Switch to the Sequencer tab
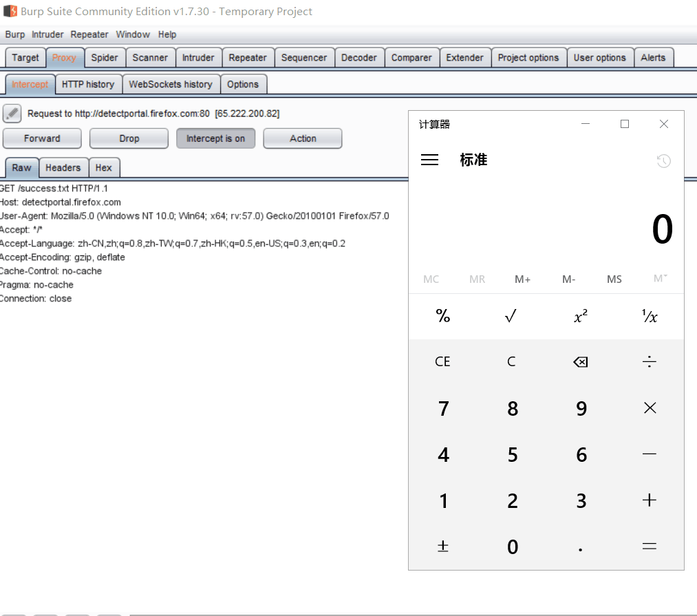Image resolution: width=697 pixels, height=616 pixels. [304, 58]
